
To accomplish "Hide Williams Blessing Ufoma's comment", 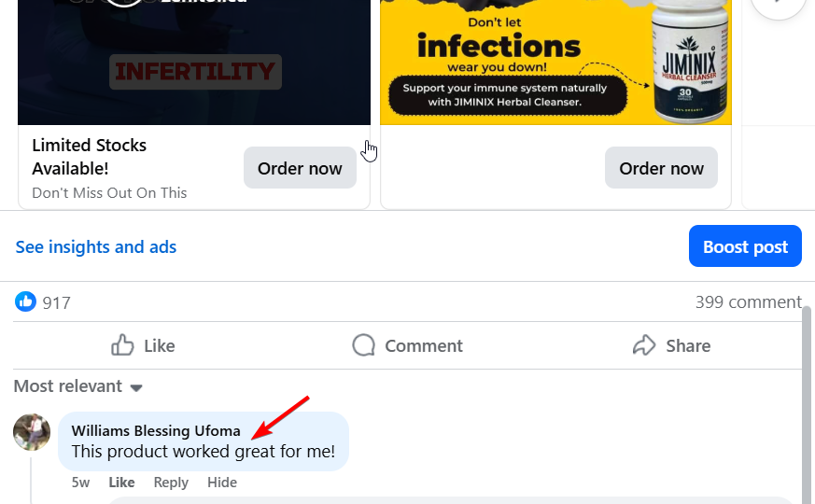I will click(x=222, y=483).
